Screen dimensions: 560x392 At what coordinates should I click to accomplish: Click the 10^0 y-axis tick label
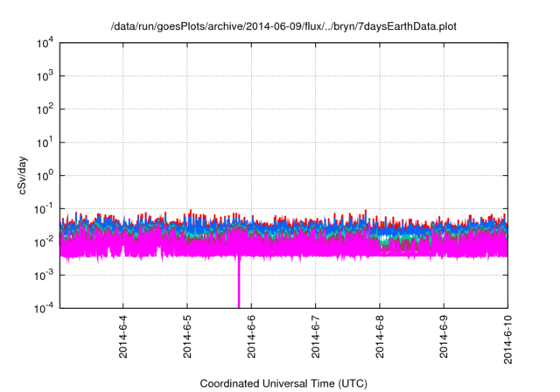click(45, 176)
